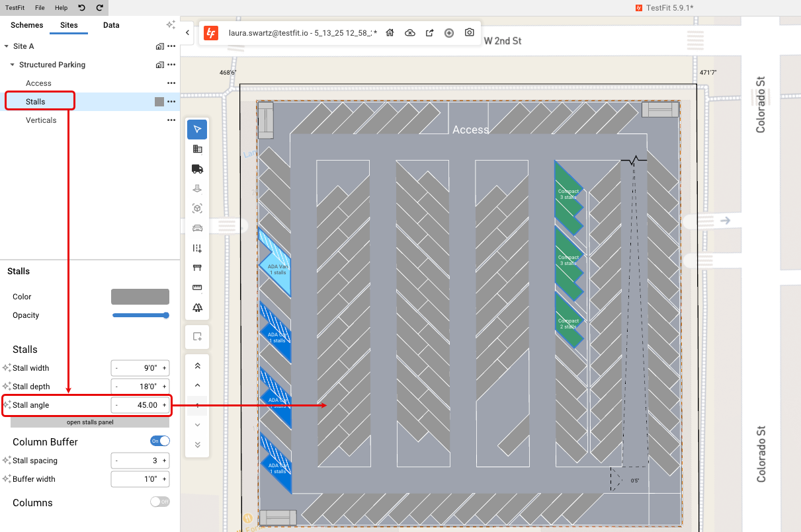Click the car parking tool icon

point(197,229)
